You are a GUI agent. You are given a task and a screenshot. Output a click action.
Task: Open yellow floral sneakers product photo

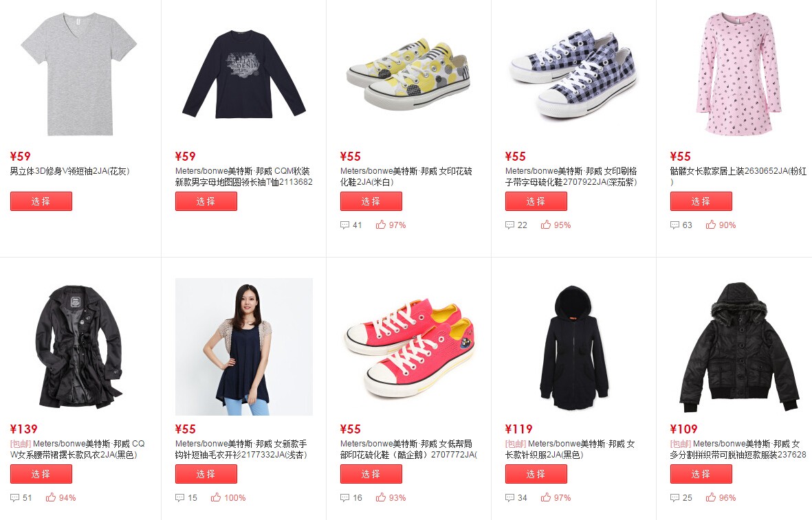point(408,74)
